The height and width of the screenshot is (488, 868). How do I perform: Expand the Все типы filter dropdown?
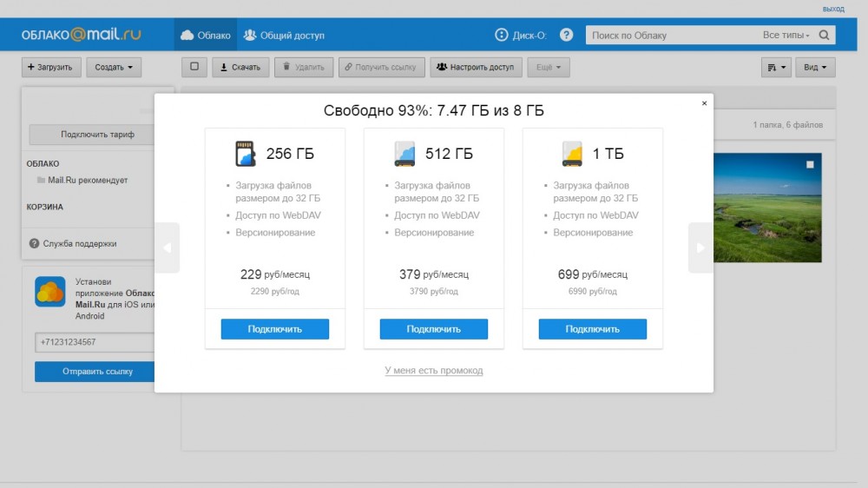[786, 35]
